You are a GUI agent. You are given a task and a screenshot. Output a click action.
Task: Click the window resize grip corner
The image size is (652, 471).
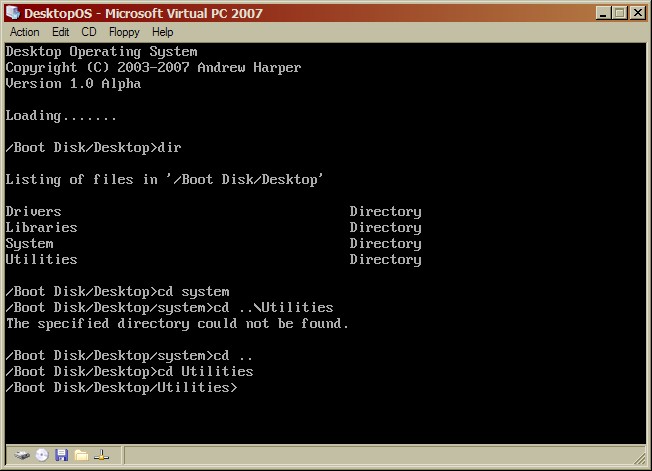tap(640, 458)
